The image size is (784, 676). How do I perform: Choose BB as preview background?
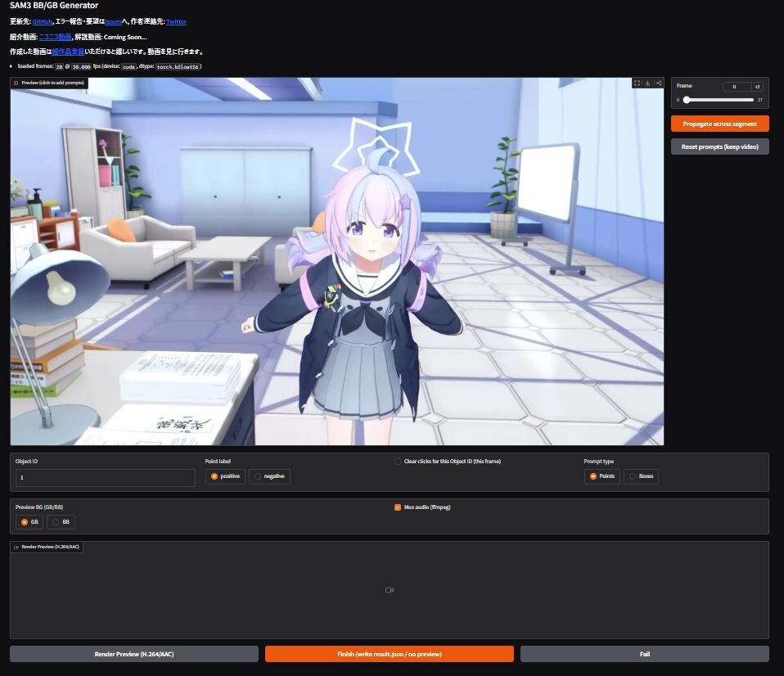click(61, 521)
